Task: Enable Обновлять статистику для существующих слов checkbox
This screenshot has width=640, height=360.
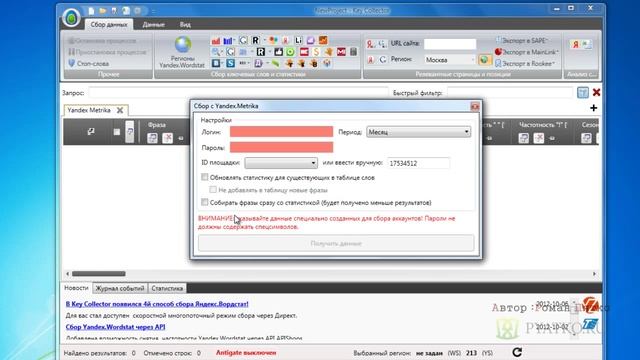Action: [x=204, y=177]
